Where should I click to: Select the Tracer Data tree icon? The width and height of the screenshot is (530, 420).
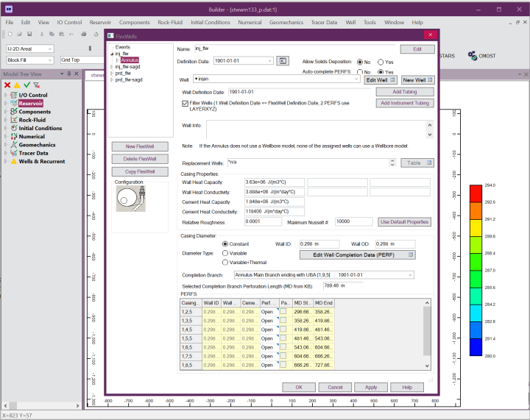point(14,153)
